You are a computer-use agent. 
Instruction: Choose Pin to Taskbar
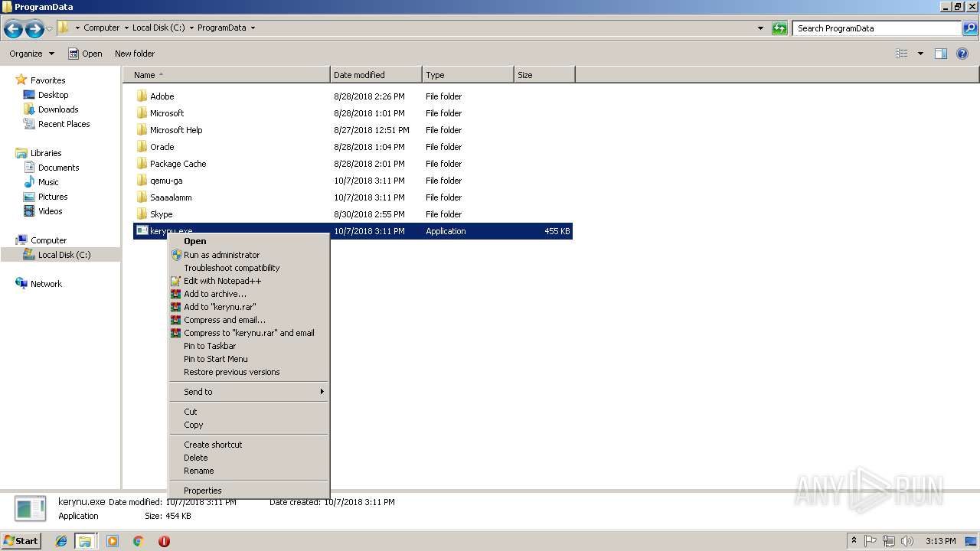(x=249, y=346)
